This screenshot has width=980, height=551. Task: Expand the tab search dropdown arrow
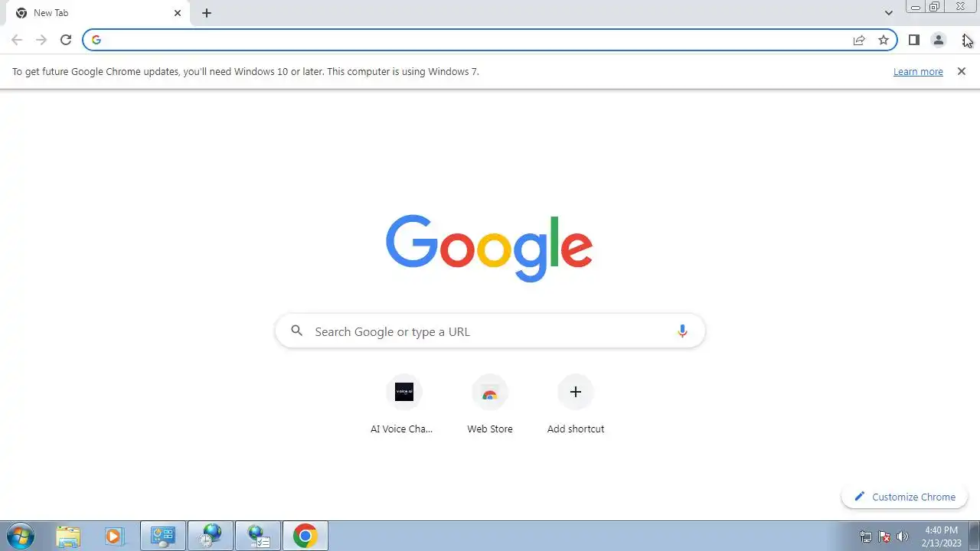pyautogui.click(x=888, y=13)
